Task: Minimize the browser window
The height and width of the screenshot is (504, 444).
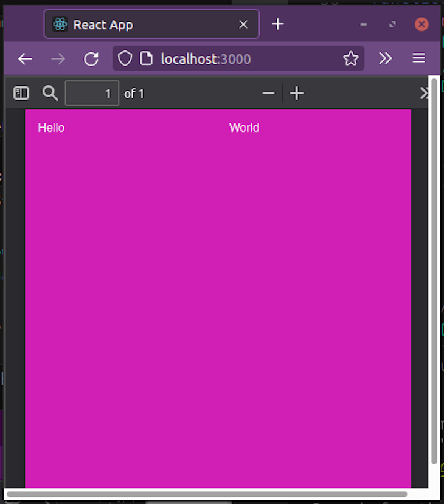Action: coord(363,24)
